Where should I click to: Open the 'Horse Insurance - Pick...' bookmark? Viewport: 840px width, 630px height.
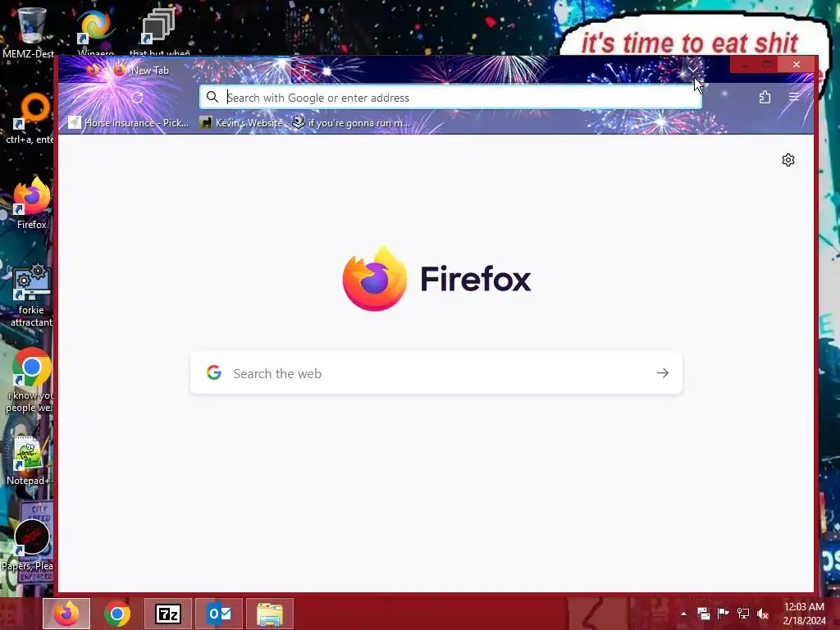[129, 123]
